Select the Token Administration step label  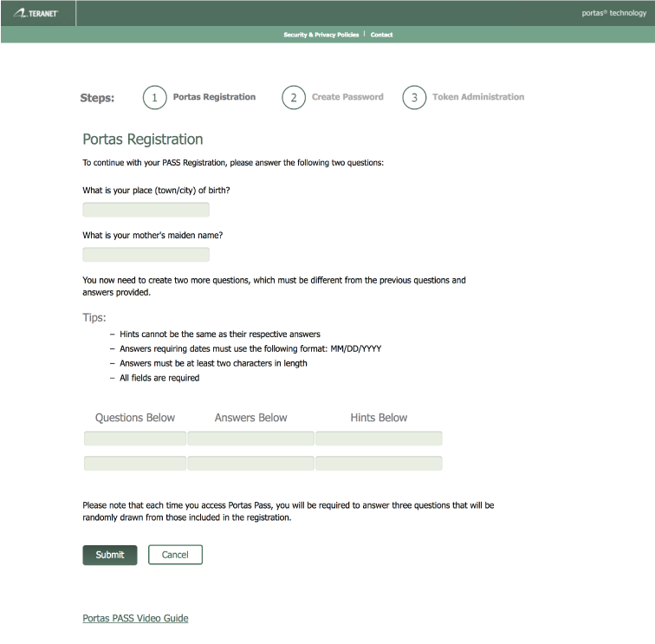478,97
